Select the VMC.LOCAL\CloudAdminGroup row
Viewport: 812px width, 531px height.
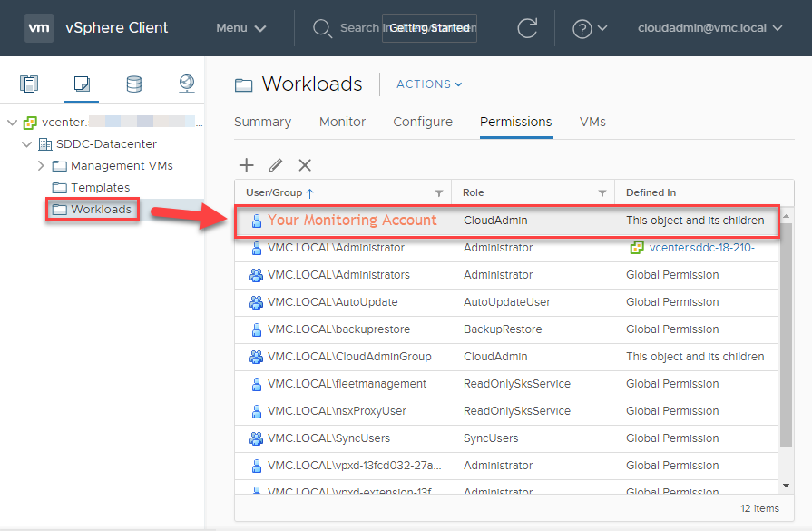point(506,357)
